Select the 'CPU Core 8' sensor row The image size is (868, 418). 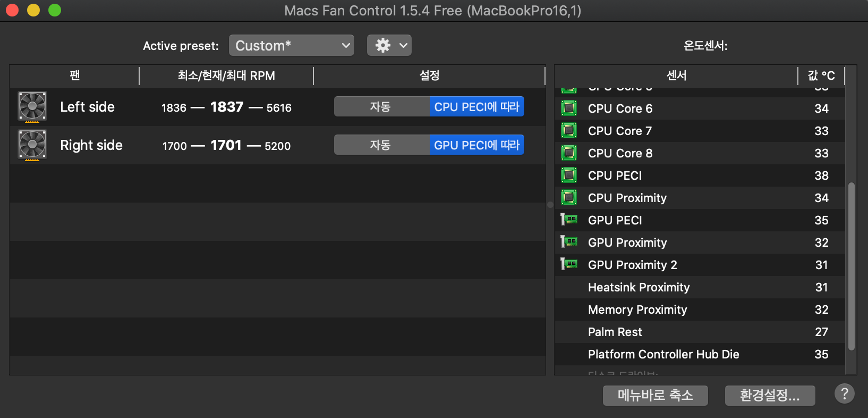pyautogui.click(x=700, y=153)
